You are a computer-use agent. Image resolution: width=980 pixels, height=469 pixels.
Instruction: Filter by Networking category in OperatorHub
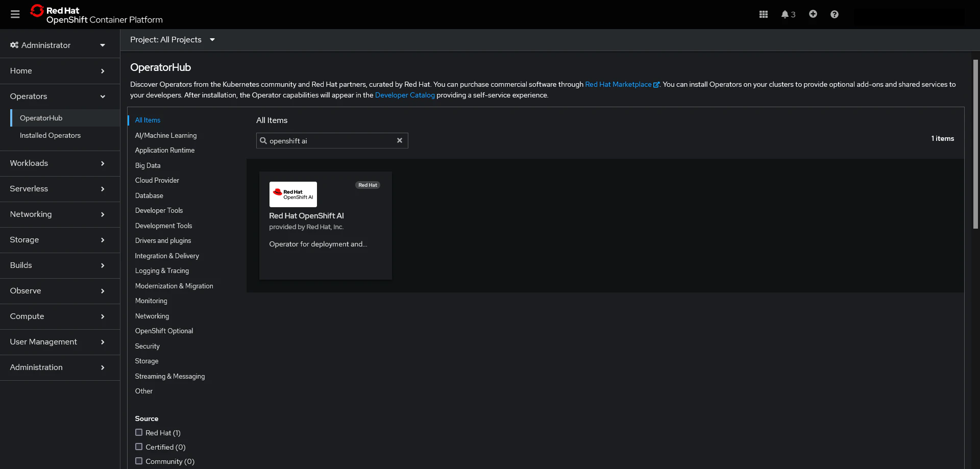[x=152, y=316]
